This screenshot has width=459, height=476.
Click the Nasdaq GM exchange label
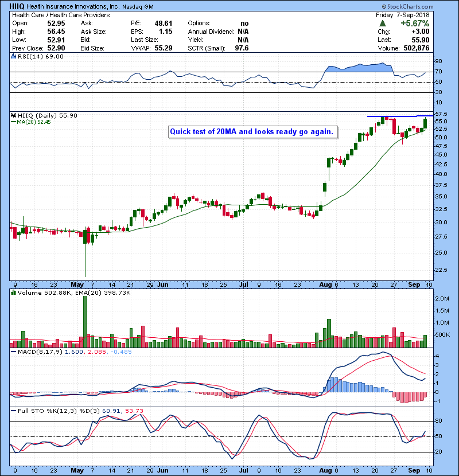coord(138,7)
